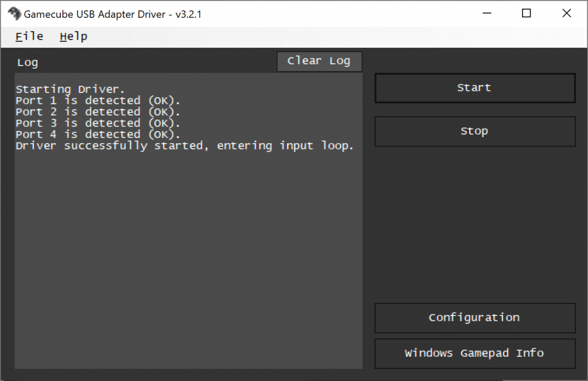This screenshot has width=588, height=381.
Task: Click the 'Port 3 is detected (OK)' log line
Action: [98, 123]
